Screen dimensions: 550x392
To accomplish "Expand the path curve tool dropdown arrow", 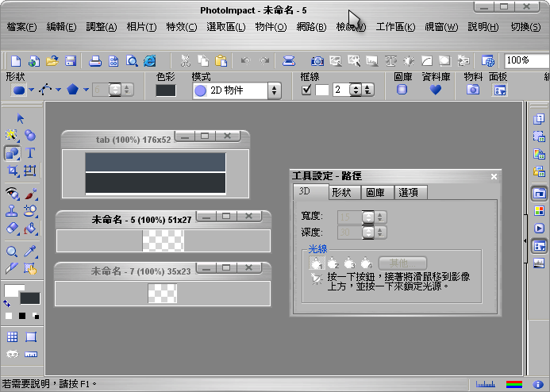I will point(58,90).
